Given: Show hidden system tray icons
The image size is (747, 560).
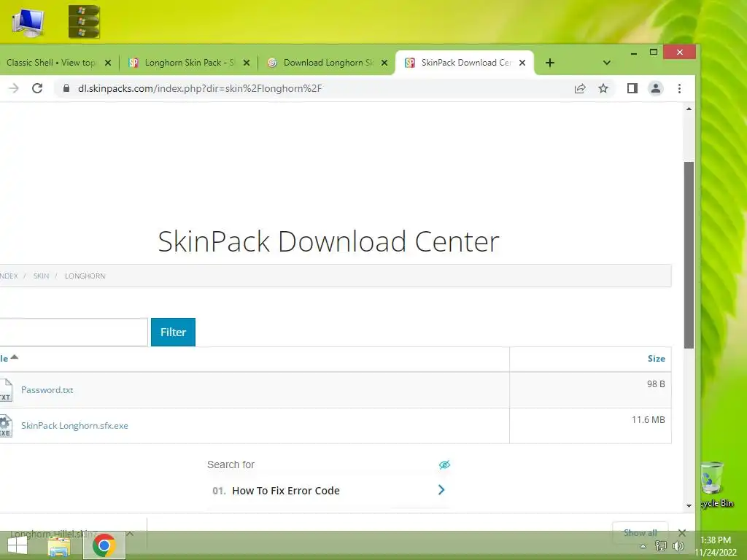Looking at the screenshot, I should click(x=643, y=546).
